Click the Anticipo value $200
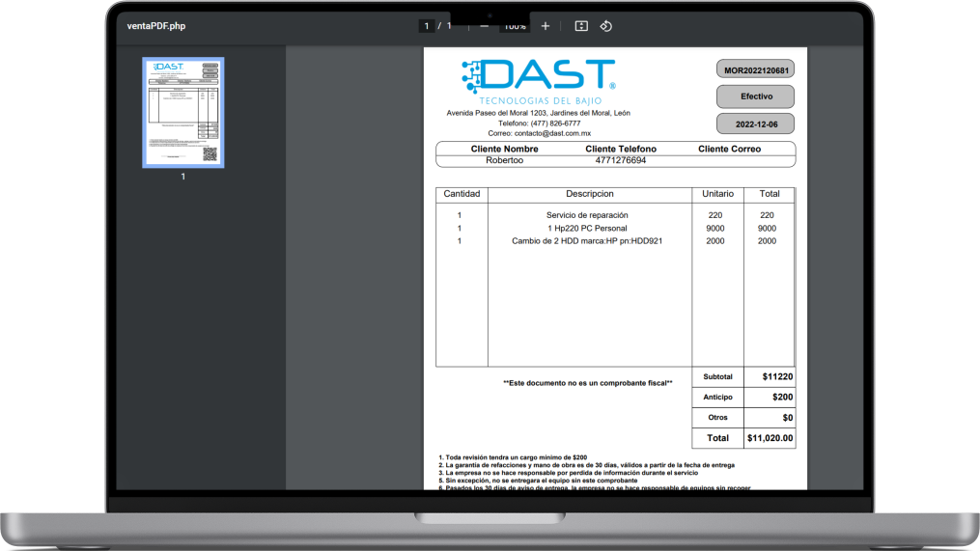The height and width of the screenshot is (551, 980). coord(782,398)
